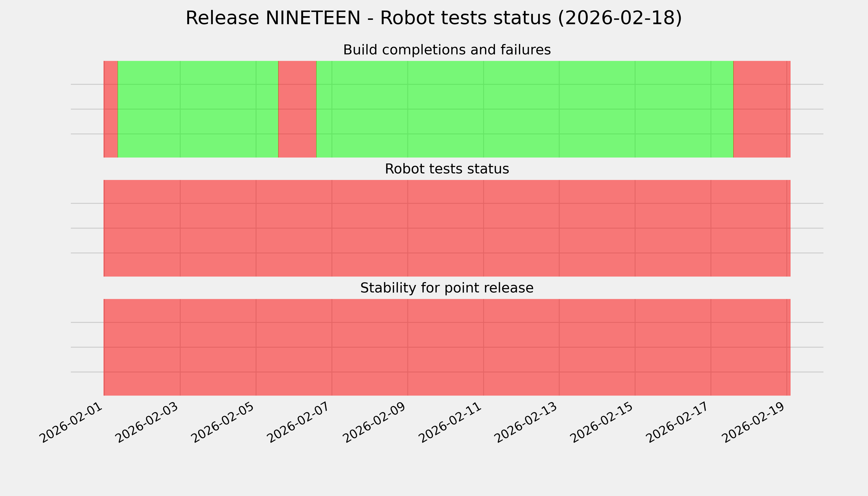
Task: Click the red build-failure segment near Feb 6
Action: point(297,109)
